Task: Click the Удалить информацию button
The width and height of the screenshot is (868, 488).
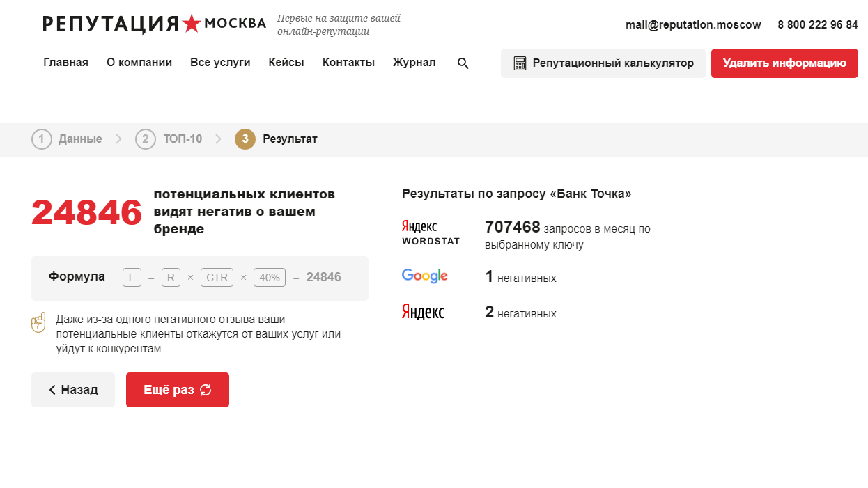Action: [x=784, y=63]
